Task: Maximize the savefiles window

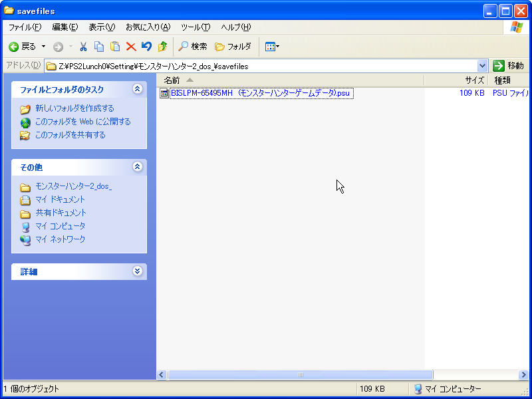Action: [x=505, y=11]
